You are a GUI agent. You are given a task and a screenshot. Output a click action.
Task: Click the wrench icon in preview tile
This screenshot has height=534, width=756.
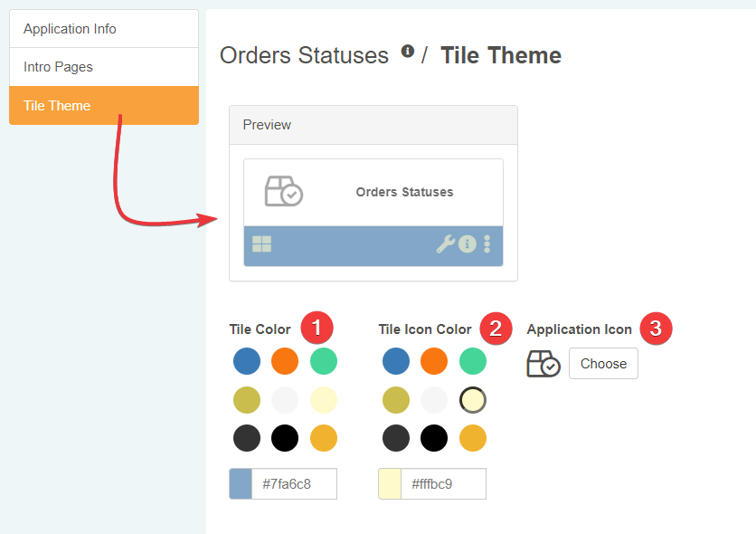[445, 243]
